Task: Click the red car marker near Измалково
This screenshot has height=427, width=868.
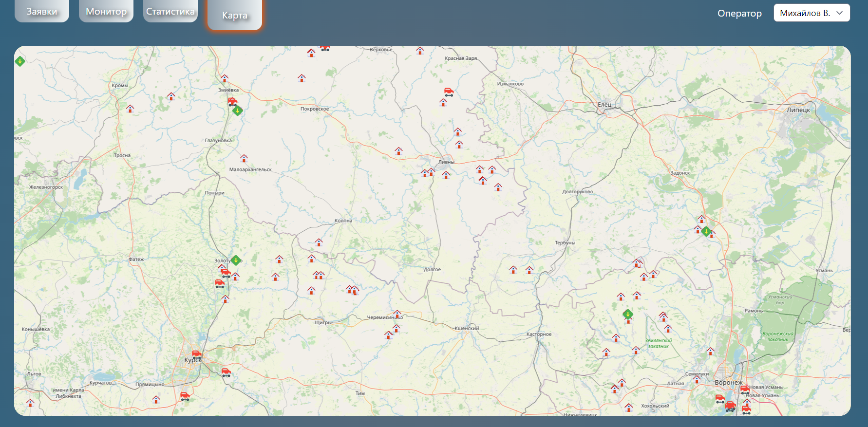Action: pos(449,92)
